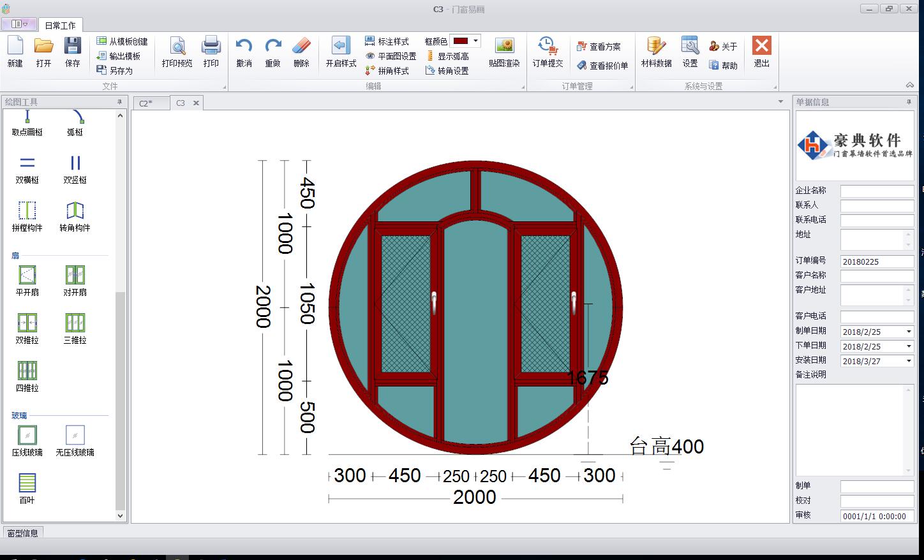924x560 pixels.
Task: Click the 订单编号 input field
Action: 876,262
